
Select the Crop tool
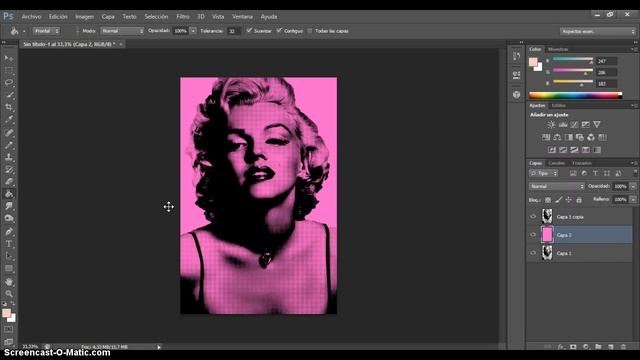tap(9, 107)
